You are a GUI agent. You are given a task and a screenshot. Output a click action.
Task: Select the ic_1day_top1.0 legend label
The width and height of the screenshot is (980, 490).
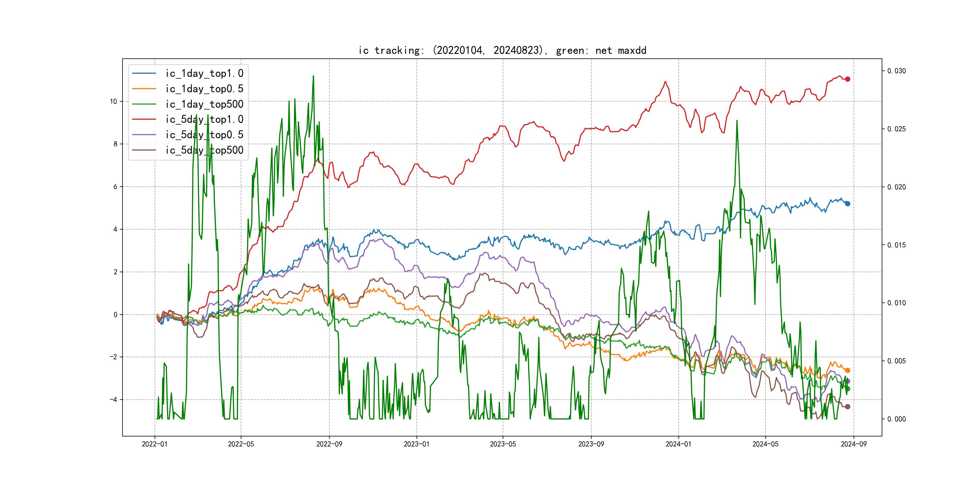point(204,73)
